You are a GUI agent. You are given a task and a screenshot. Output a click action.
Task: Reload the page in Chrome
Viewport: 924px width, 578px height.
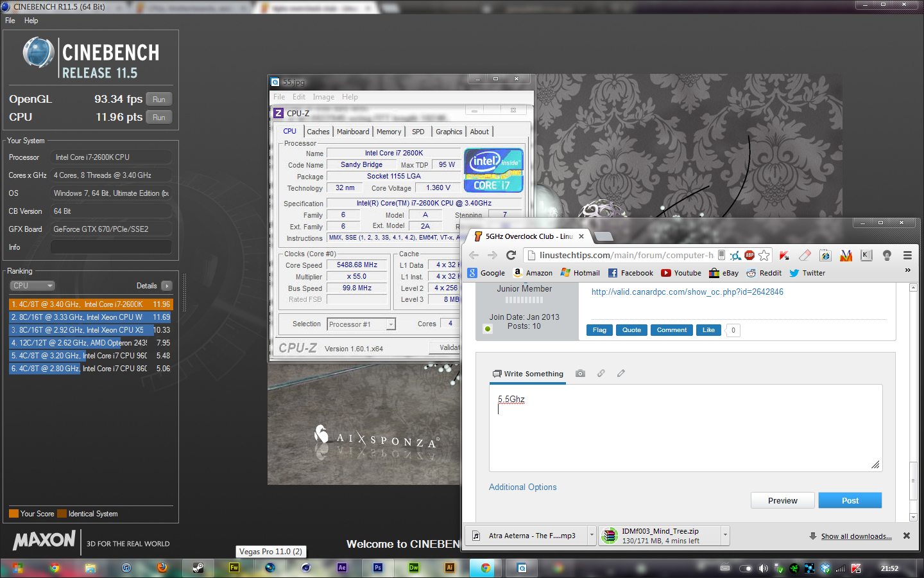pyautogui.click(x=511, y=255)
